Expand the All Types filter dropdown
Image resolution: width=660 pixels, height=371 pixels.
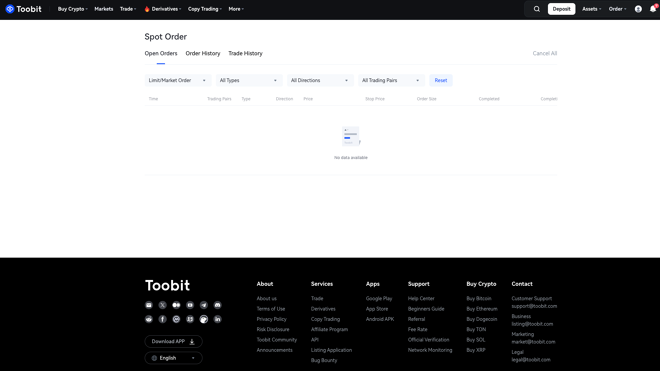pyautogui.click(x=249, y=80)
